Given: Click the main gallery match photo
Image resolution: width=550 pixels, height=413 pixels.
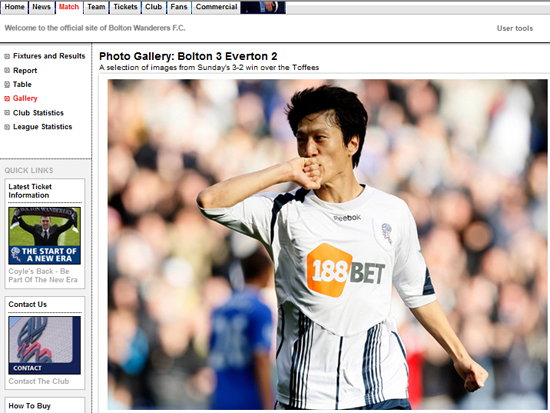Looking at the screenshot, I should tap(328, 244).
